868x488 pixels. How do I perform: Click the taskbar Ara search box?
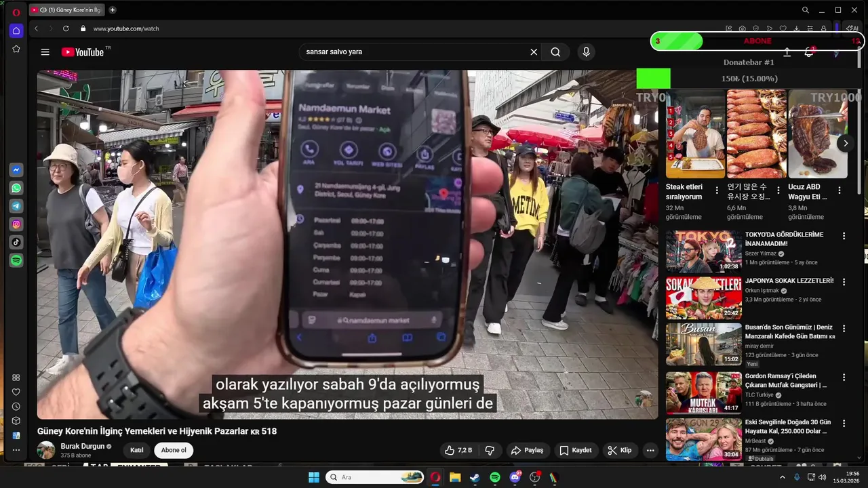click(x=375, y=477)
